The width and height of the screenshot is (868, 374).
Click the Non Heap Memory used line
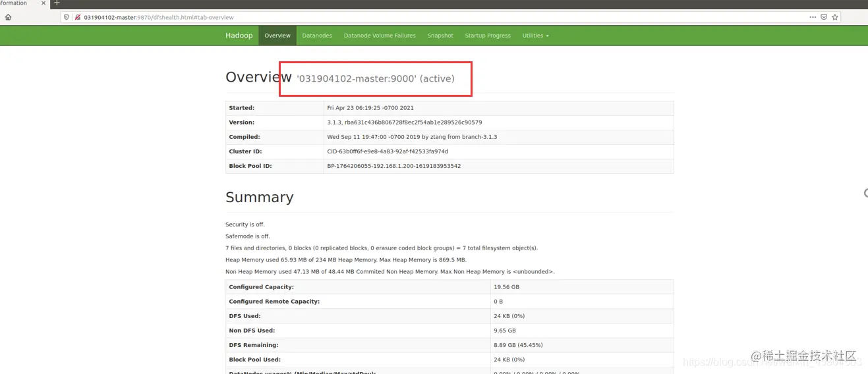coord(390,272)
